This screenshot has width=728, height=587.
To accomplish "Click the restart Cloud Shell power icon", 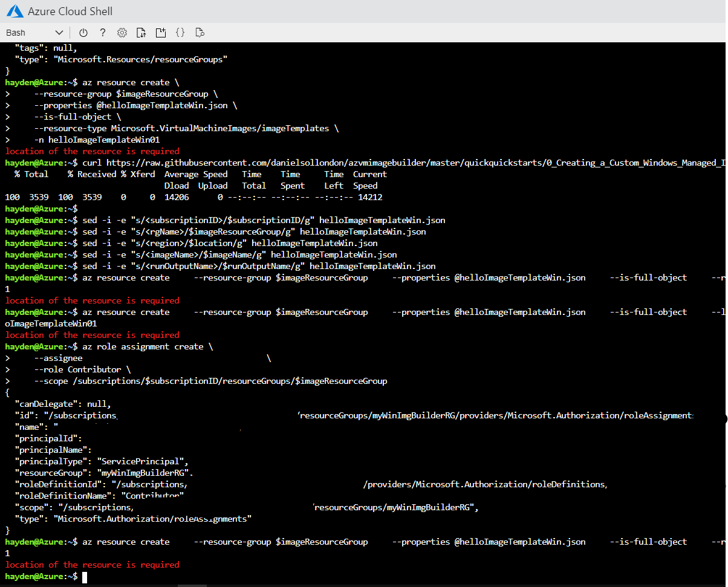I will click(x=83, y=33).
